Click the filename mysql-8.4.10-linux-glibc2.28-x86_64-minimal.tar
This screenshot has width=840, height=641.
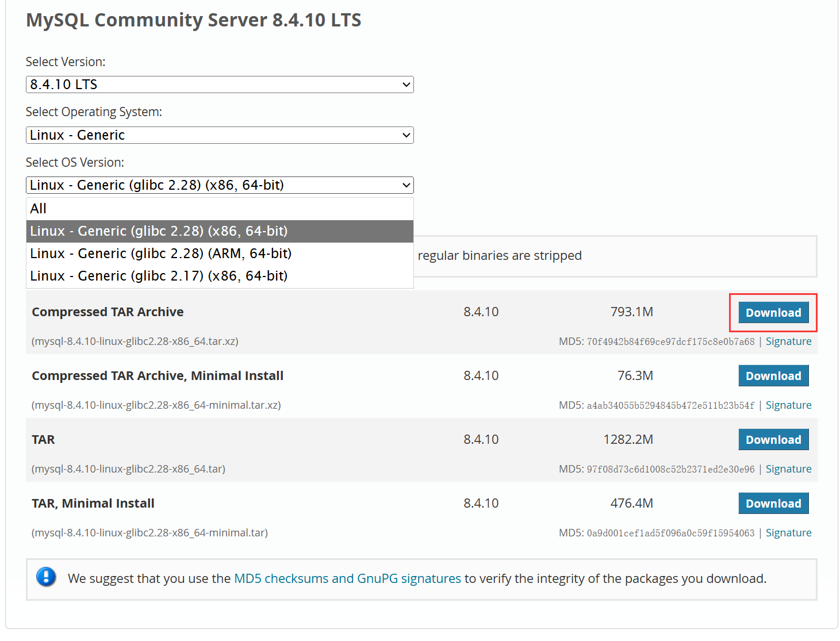[x=149, y=533]
